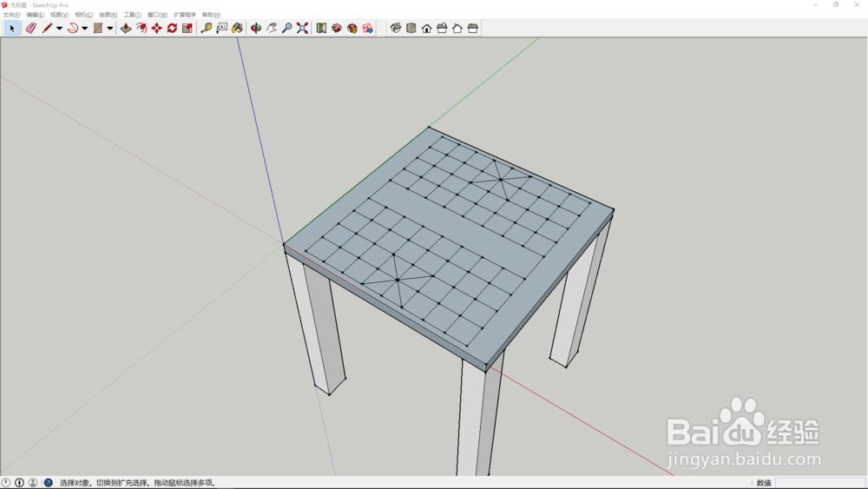868x489 pixels.
Task: Switch to Front view house icon
Action: [x=426, y=29]
